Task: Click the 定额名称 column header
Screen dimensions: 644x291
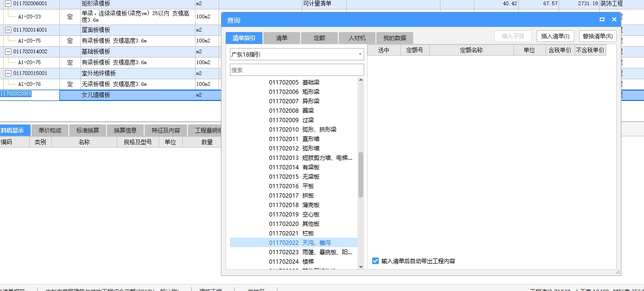Action: coord(471,50)
